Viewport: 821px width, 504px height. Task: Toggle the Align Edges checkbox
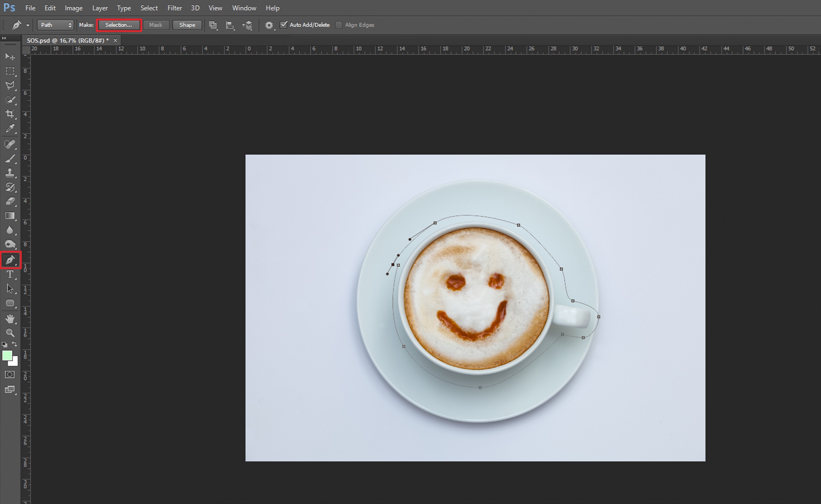339,25
